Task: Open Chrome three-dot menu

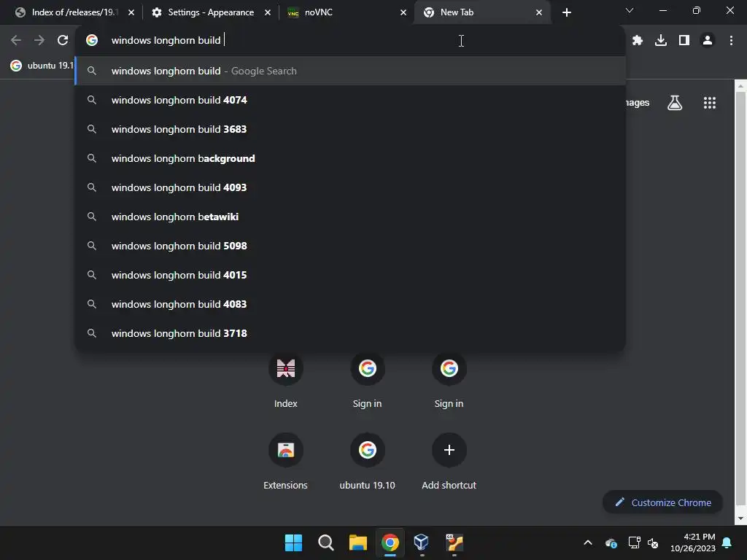Action: click(731, 41)
